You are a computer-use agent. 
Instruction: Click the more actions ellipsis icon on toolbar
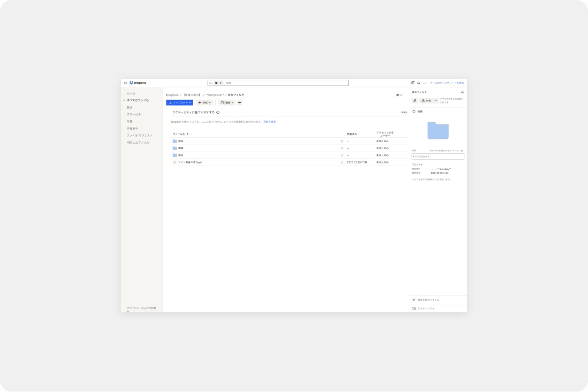click(239, 102)
